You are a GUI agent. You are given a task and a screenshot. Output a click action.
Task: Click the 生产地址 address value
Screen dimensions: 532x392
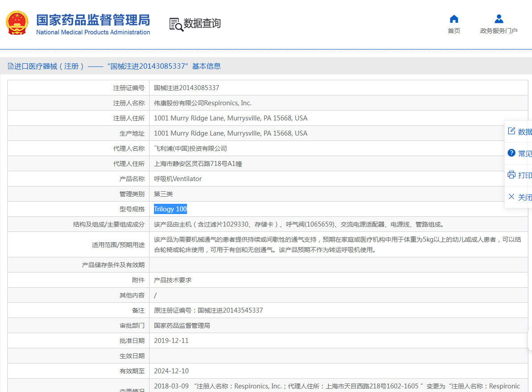[231, 133]
